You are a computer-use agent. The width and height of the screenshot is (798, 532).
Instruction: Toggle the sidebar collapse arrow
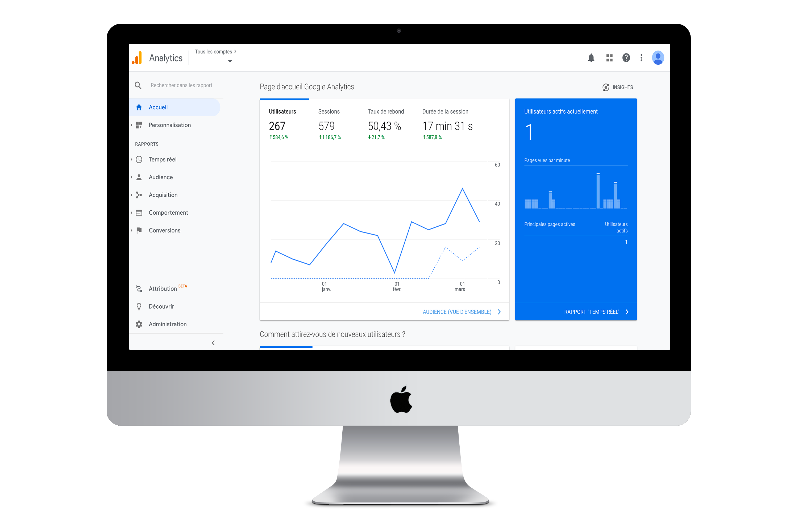pos(213,343)
